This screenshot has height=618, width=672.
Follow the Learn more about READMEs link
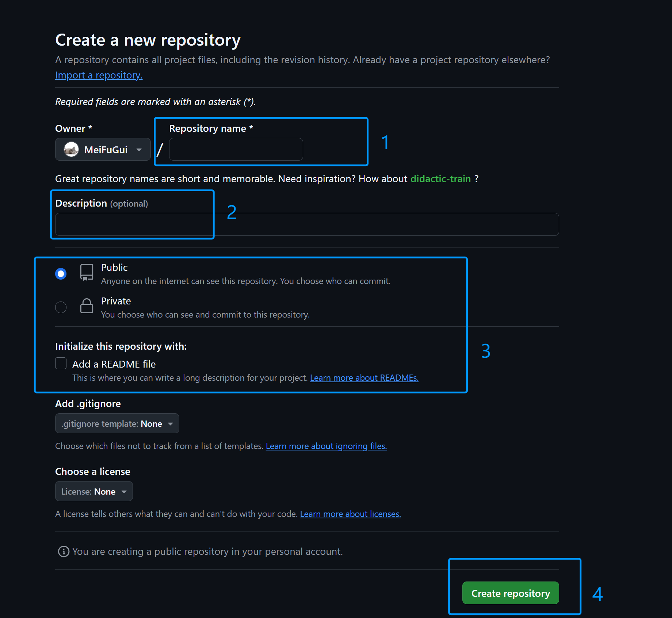[x=364, y=378]
